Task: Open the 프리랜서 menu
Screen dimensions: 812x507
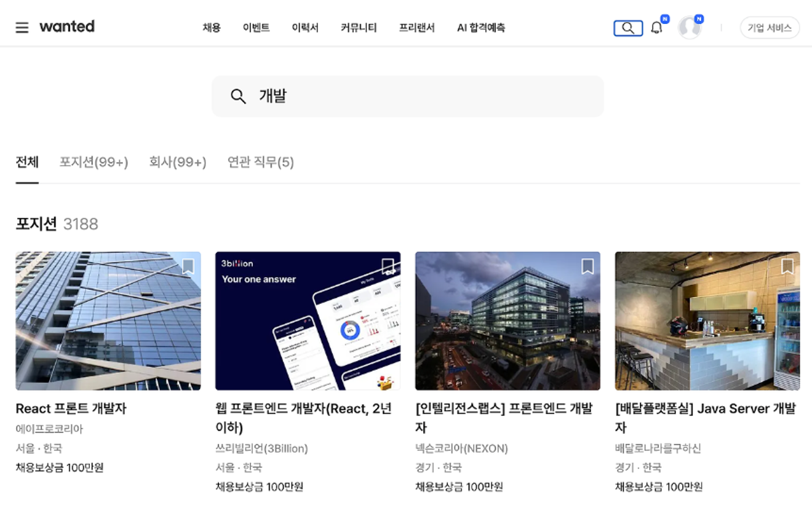Action: point(417,28)
